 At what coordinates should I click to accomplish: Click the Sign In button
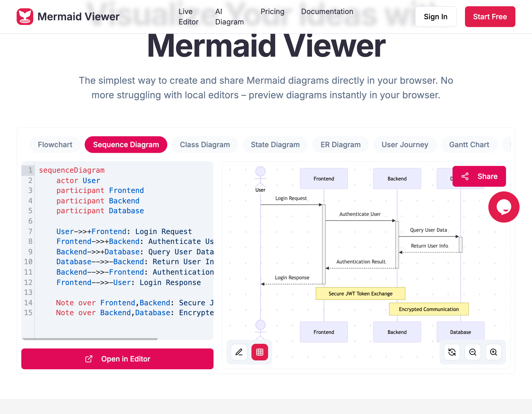point(435,16)
